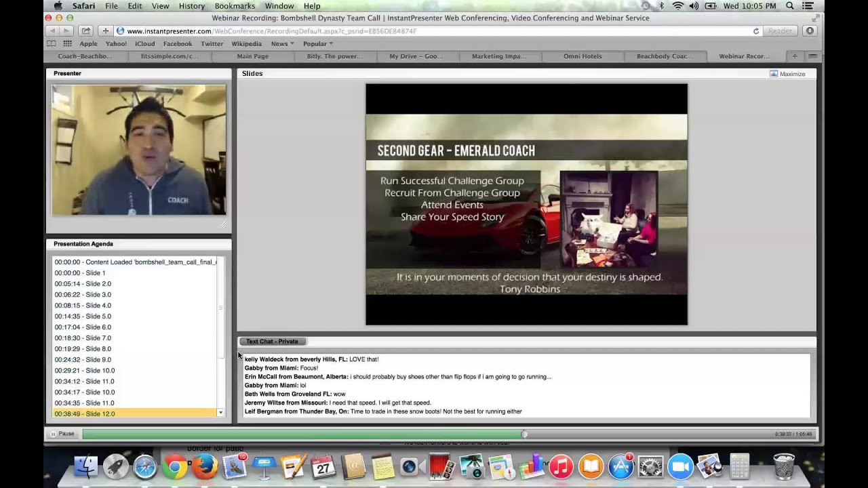The height and width of the screenshot is (488, 868).
Task: Open the Top Sites grid icon
Action: coord(67,43)
